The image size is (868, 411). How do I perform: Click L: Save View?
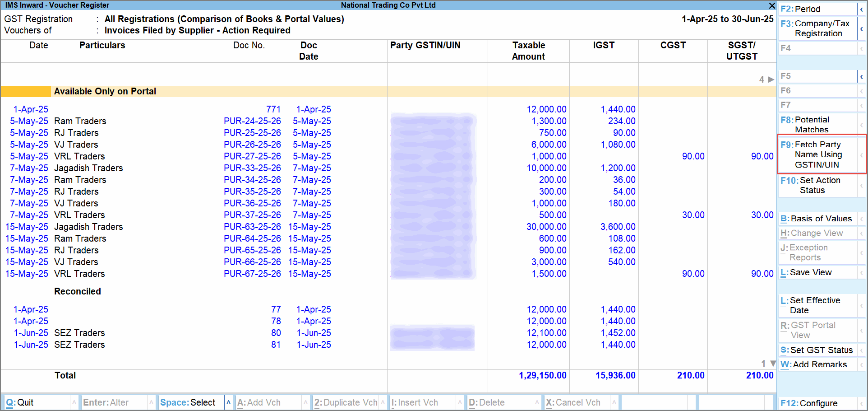(817, 272)
